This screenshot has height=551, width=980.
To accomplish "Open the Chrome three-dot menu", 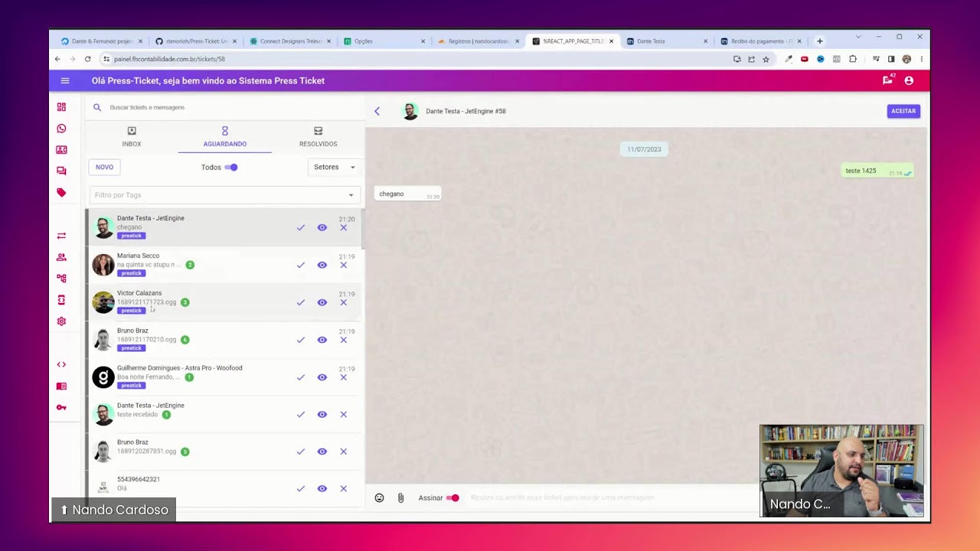I will coord(921,59).
